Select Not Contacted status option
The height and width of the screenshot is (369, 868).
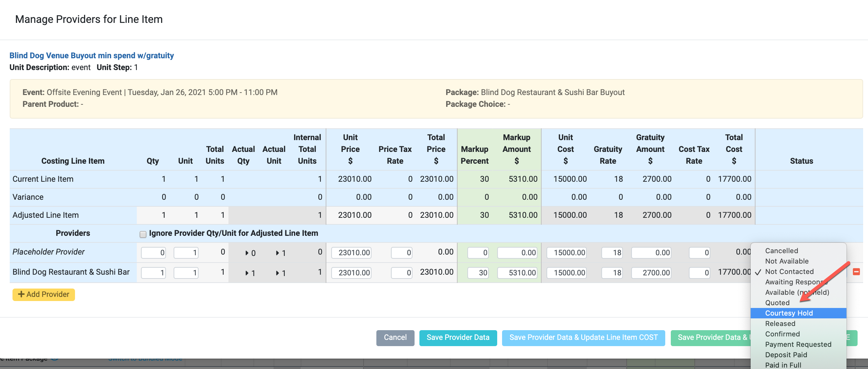798,272
